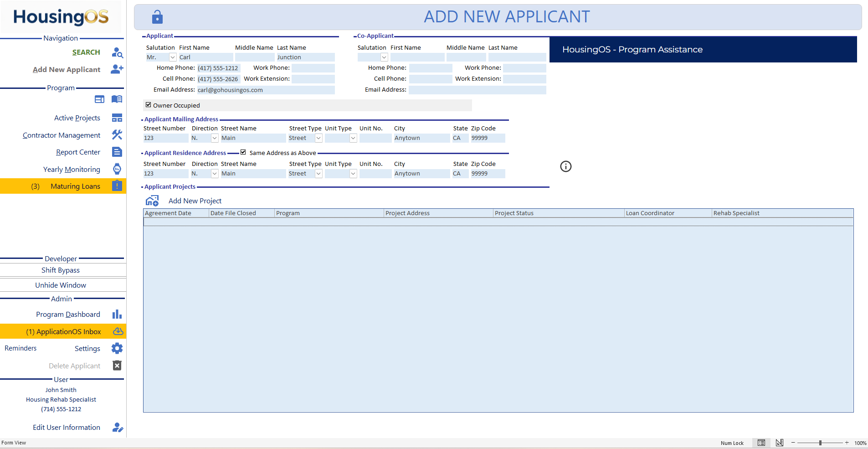Open Mailing Address Unit Type dropdown
This screenshot has width=868, height=449.
pos(353,138)
